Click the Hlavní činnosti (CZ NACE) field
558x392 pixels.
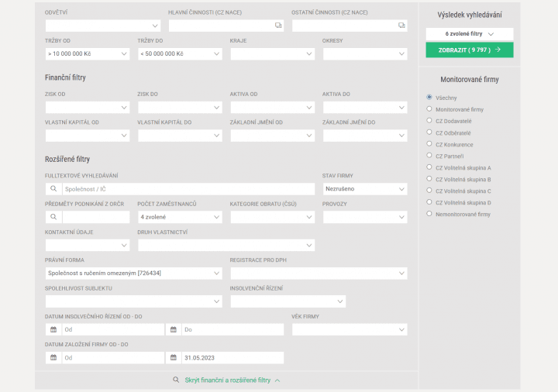pos(226,26)
